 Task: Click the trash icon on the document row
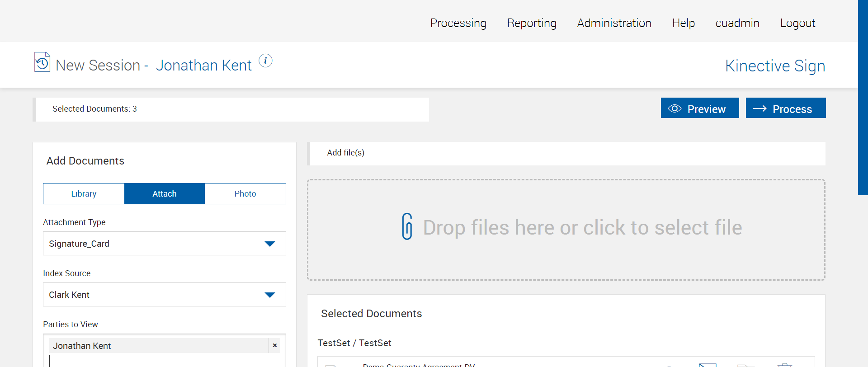[784, 364]
